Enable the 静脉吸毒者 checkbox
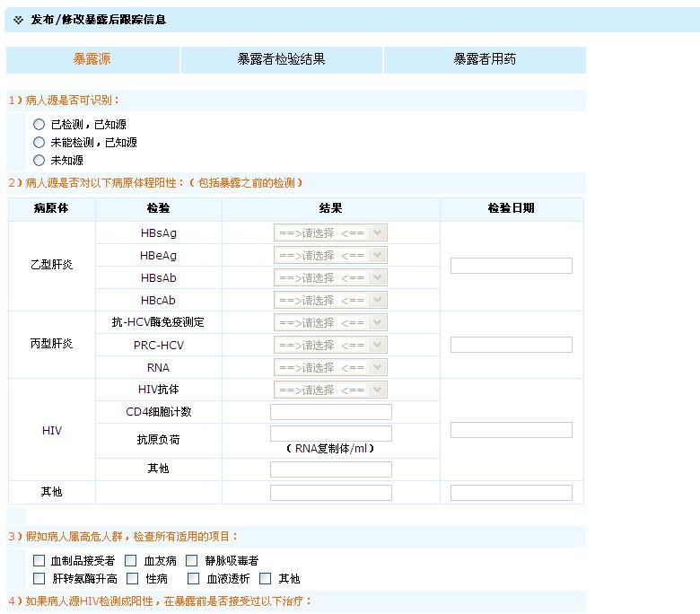700x614 pixels. click(191, 560)
